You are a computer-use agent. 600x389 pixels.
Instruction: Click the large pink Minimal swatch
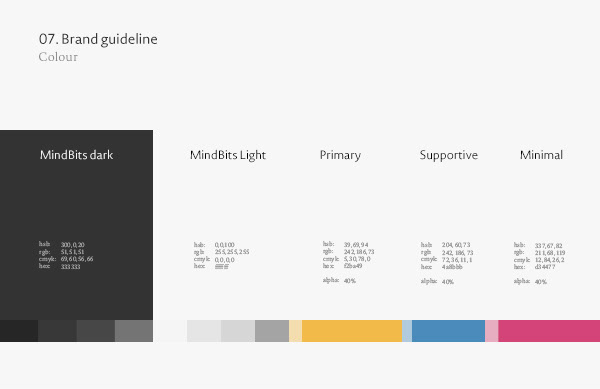549,331
